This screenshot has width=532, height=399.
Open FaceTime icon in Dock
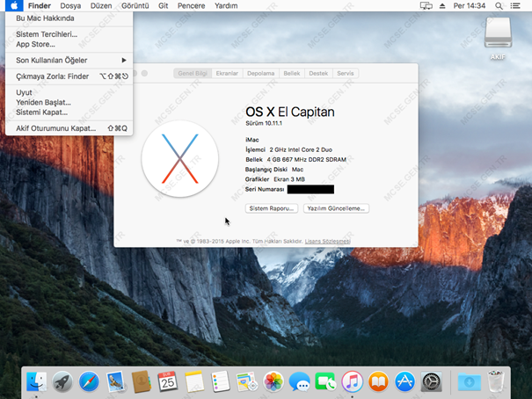coord(325,381)
